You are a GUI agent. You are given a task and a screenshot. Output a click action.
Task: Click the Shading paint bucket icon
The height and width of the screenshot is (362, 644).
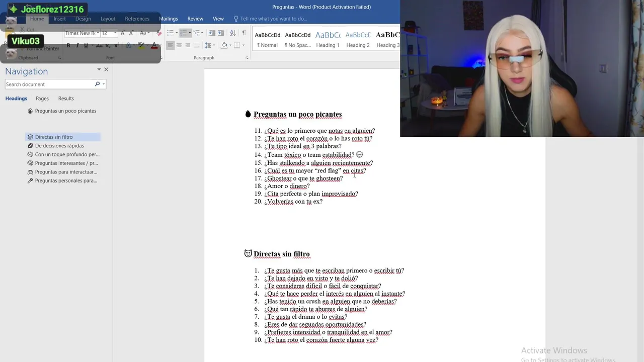224,45
